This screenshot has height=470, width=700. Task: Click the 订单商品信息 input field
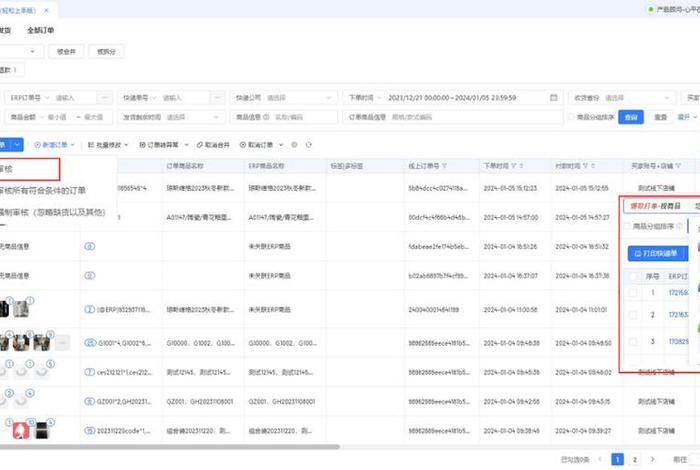click(x=453, y=117)
